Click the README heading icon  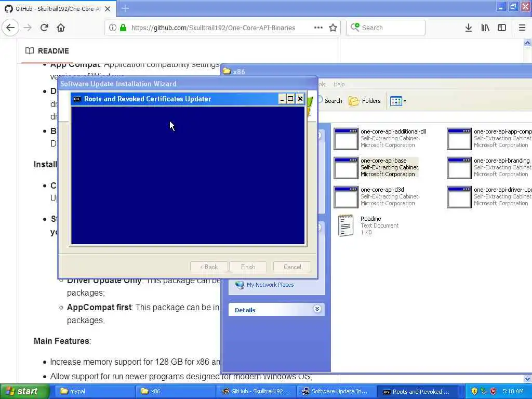click(30, 51)
